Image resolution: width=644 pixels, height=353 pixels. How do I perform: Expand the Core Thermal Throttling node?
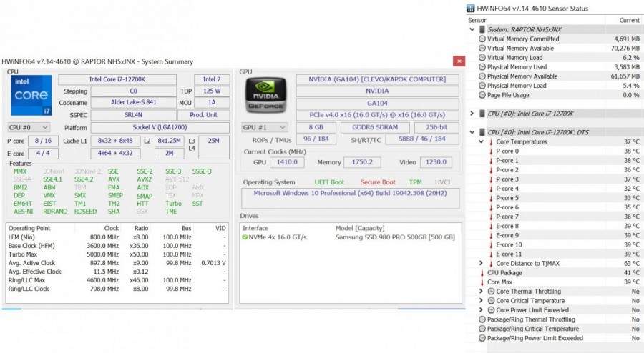pos(481,292)
